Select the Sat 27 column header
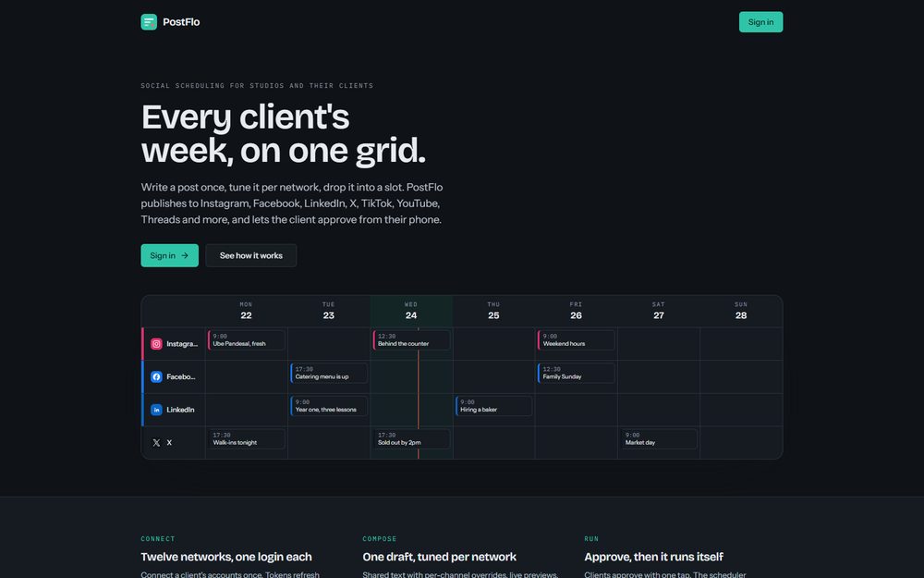This screenshot has height=578, width=924. (659, 311)
